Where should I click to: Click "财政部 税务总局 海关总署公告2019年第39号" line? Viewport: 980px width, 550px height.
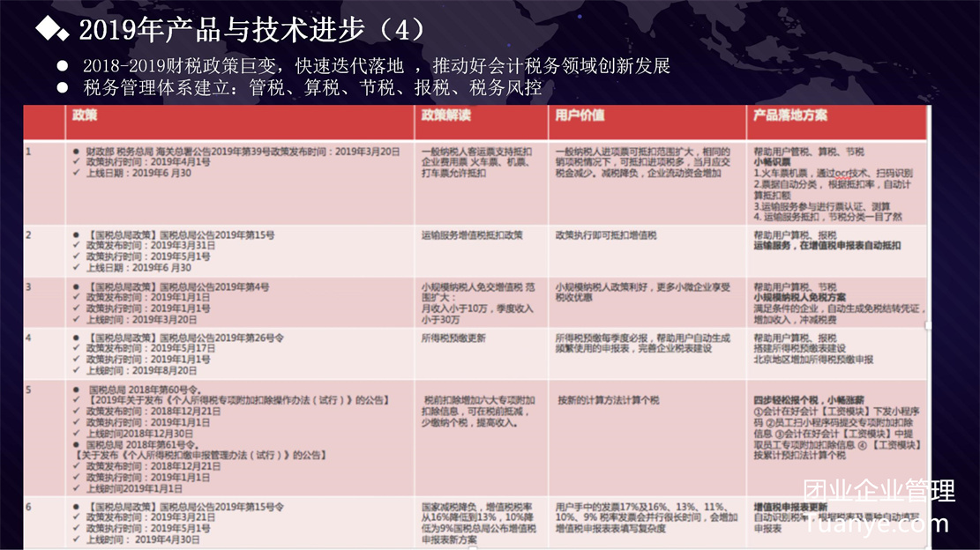pyautogui.click(x=243, y=152)
